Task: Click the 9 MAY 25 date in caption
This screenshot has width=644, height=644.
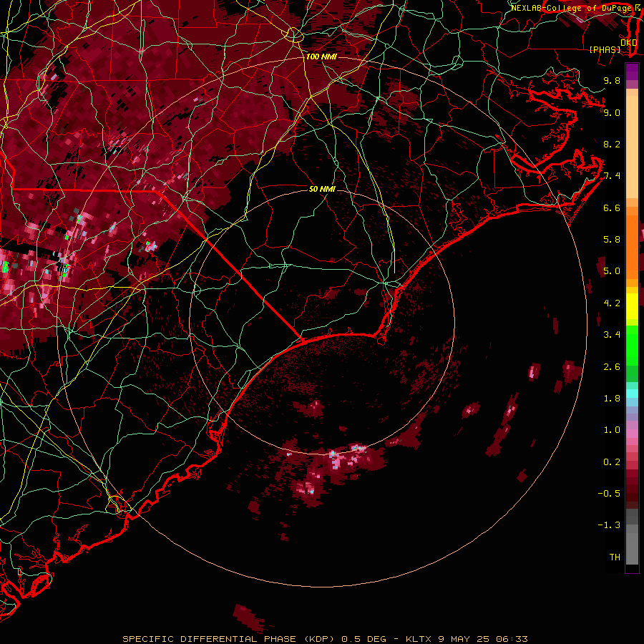Action: (x=464, y=639)
